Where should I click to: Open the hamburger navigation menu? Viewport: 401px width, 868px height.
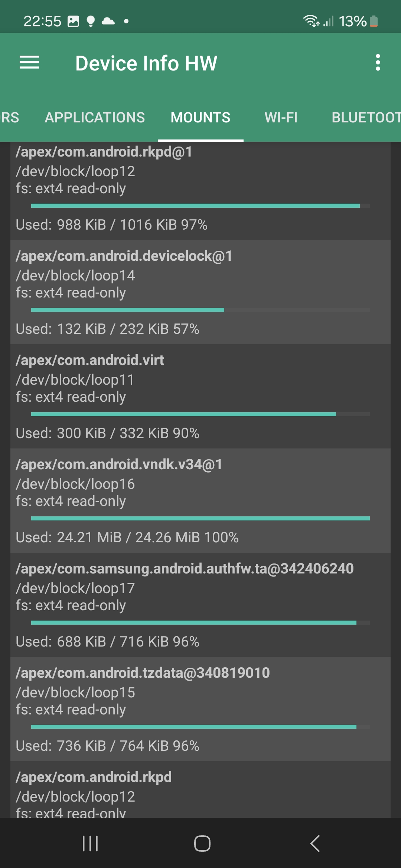tap(29, 62)
